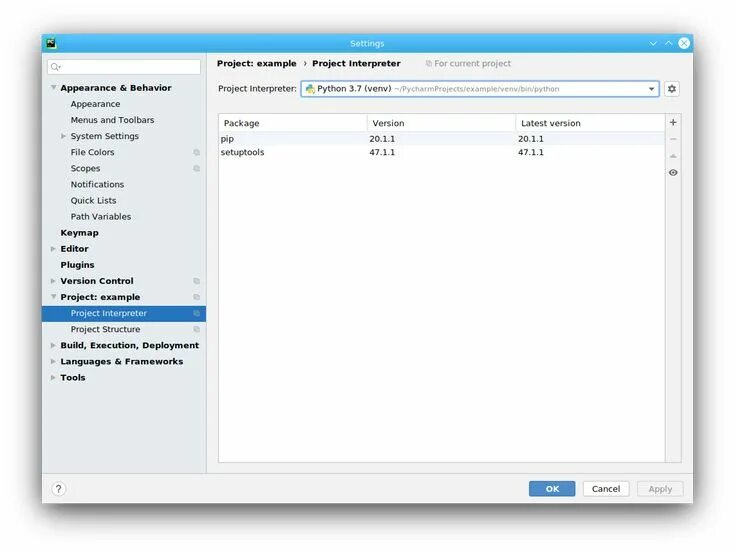Expand the Version Control section

pos(53,281)
